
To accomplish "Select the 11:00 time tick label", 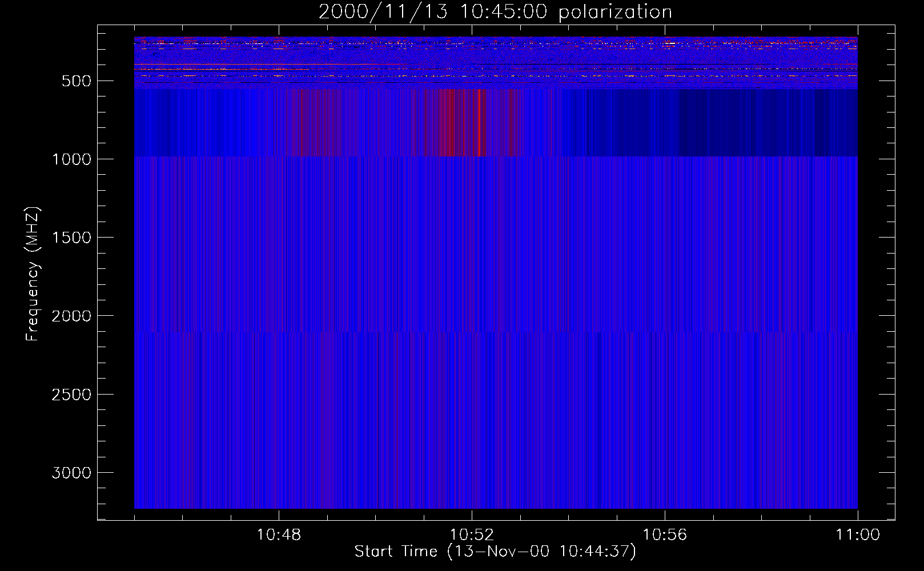I will [857, 535].
